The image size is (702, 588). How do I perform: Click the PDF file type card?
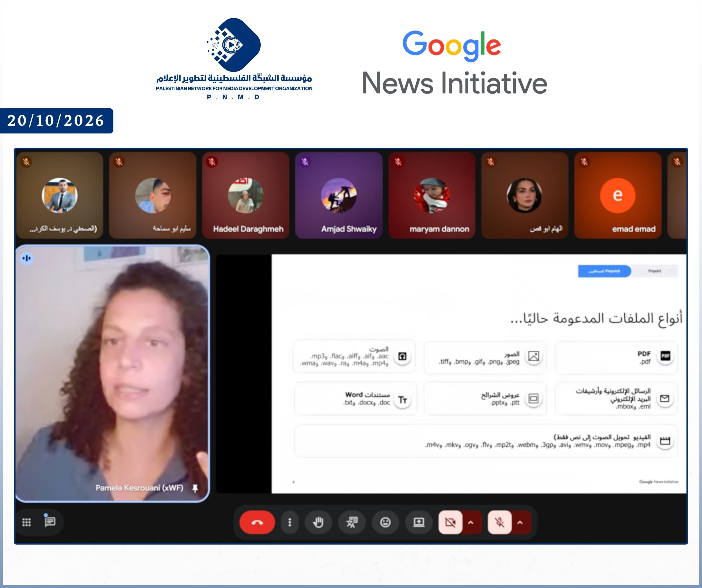[616, 357]
